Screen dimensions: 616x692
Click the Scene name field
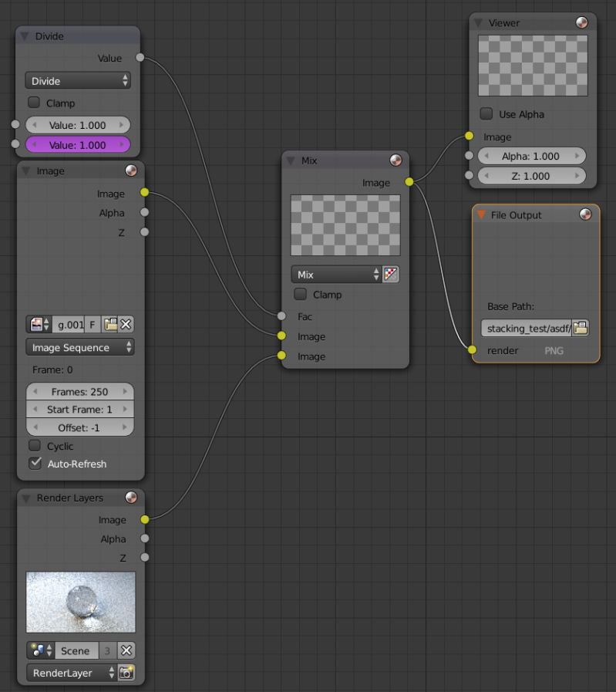[x=77, y=650]
